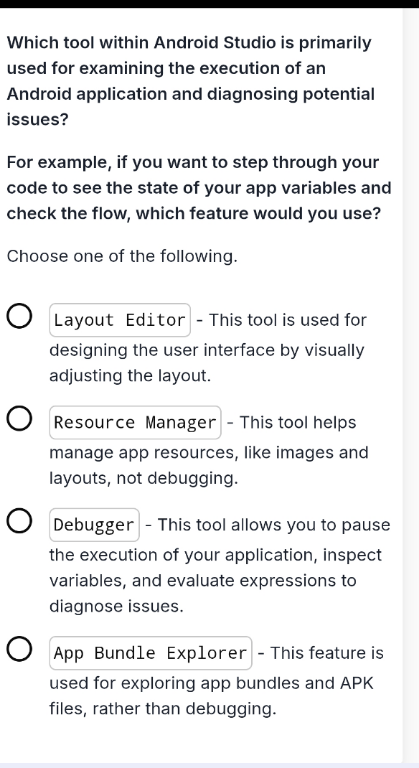419x768 pixels.
Task: Click the "Resource Manager" code label
Action: click(135, 422)
